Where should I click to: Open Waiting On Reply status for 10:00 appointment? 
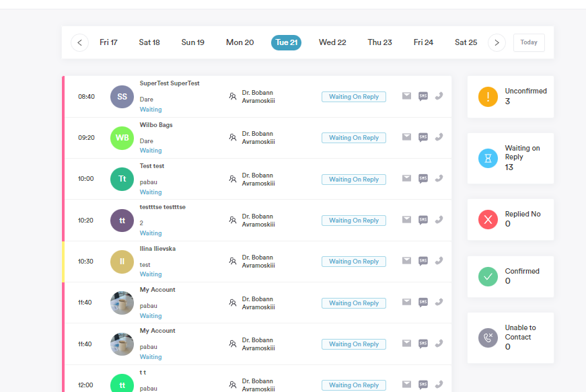353,180
